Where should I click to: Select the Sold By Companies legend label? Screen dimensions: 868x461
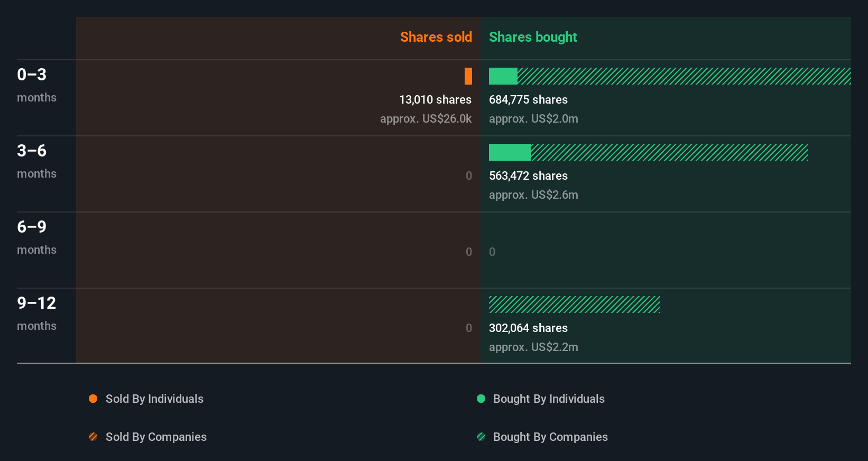tap(156, 437)
